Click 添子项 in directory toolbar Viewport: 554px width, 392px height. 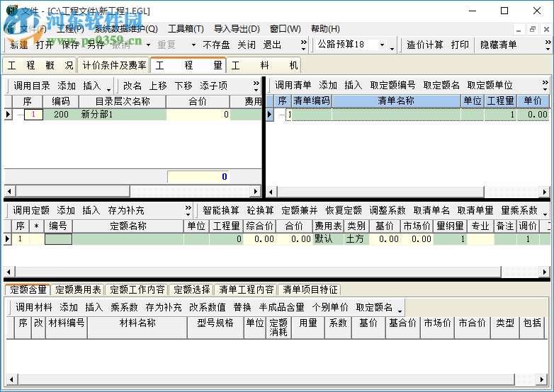(213, 86)
